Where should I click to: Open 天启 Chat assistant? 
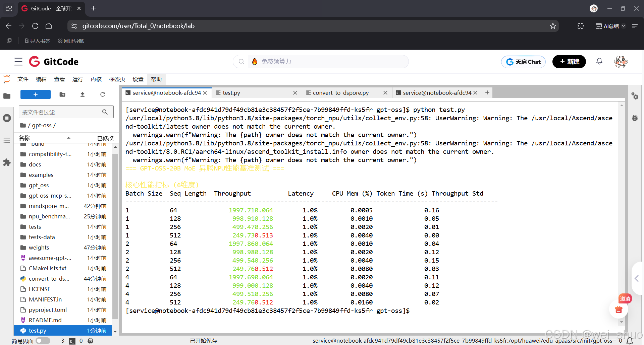523,62
